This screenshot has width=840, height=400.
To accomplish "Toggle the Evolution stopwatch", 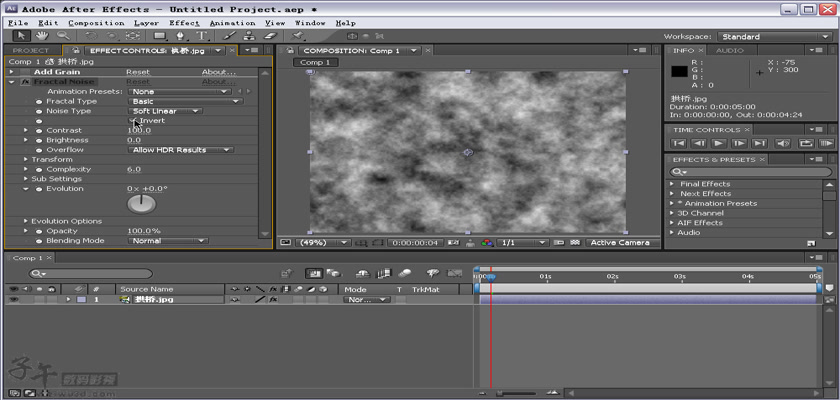I will click(x=39, y=189).
